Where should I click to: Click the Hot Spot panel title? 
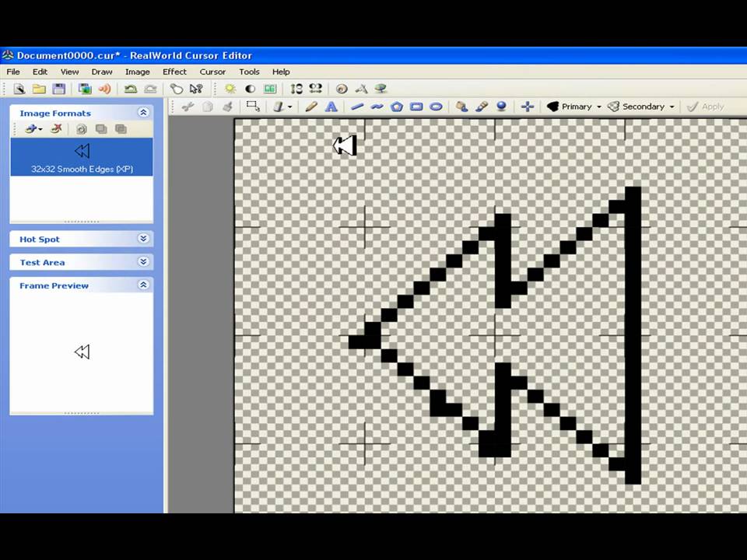click(x=40, y=239)
